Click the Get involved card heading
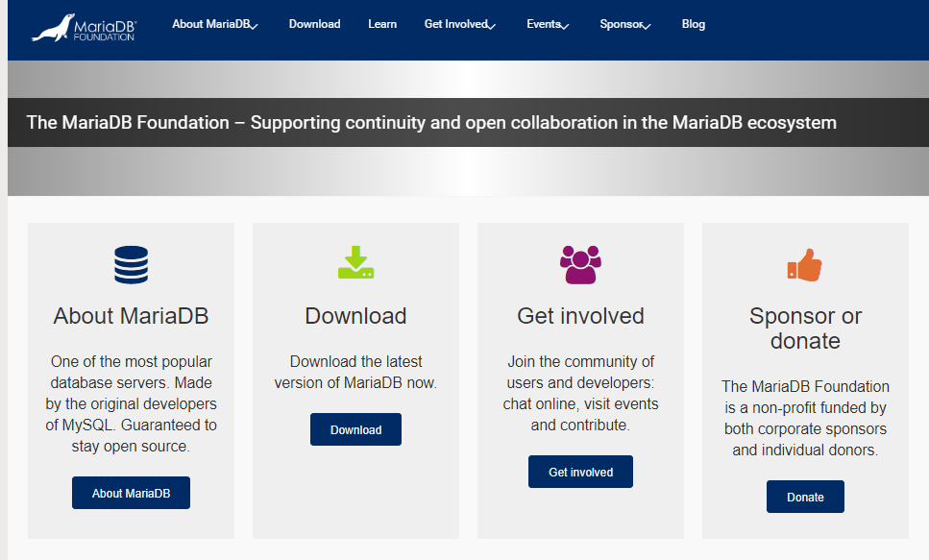Screen dimensions: 929x560 click(580, 316)
